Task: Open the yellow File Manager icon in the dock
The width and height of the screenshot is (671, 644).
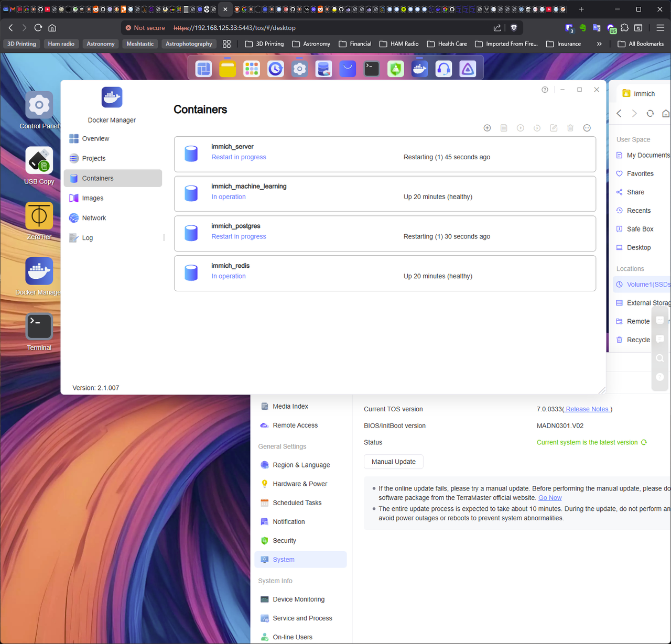Action: (228, 69)
